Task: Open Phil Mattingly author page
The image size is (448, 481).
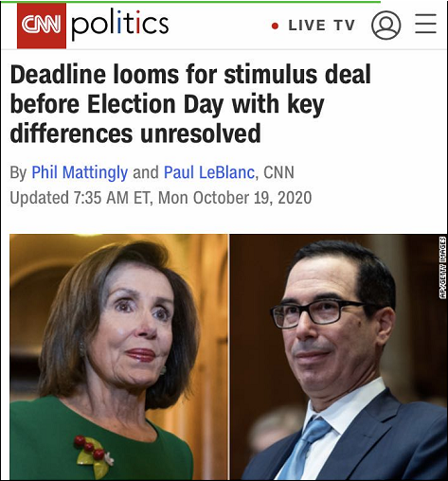Action: (x=80, y=172)
